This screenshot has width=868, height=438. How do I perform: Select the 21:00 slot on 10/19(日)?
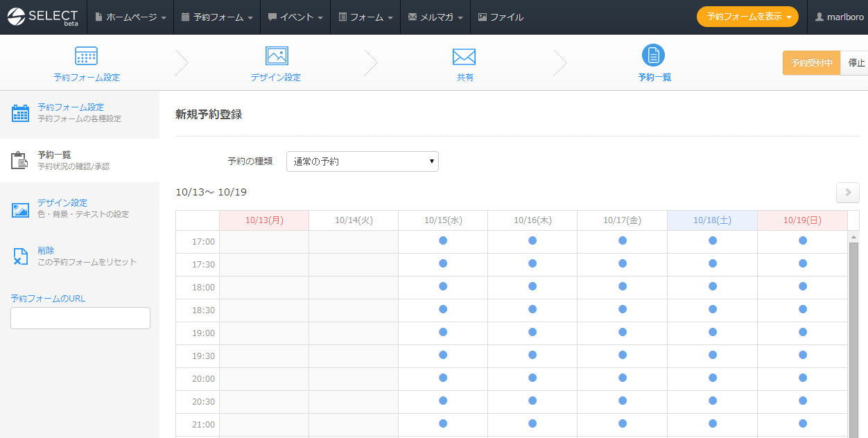802,424
